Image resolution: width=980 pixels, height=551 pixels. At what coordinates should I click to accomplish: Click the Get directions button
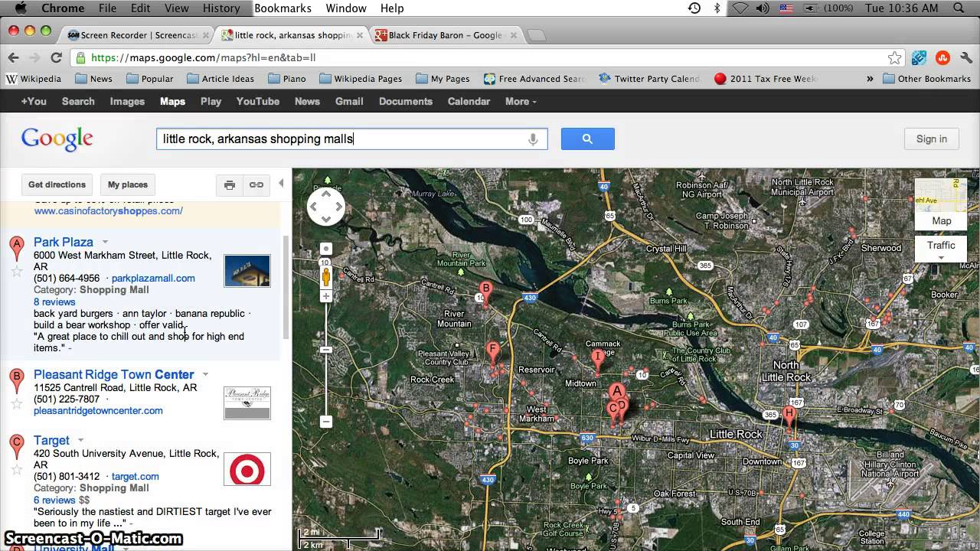(57, 184)
